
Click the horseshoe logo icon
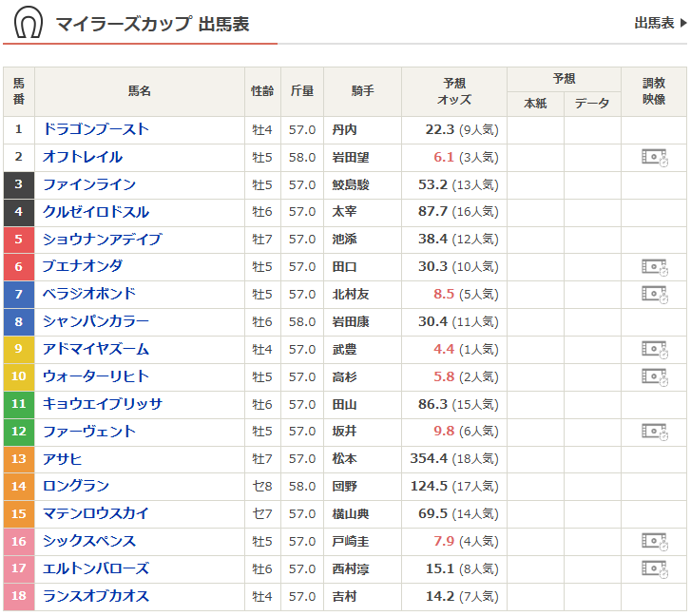click(29, 23)
